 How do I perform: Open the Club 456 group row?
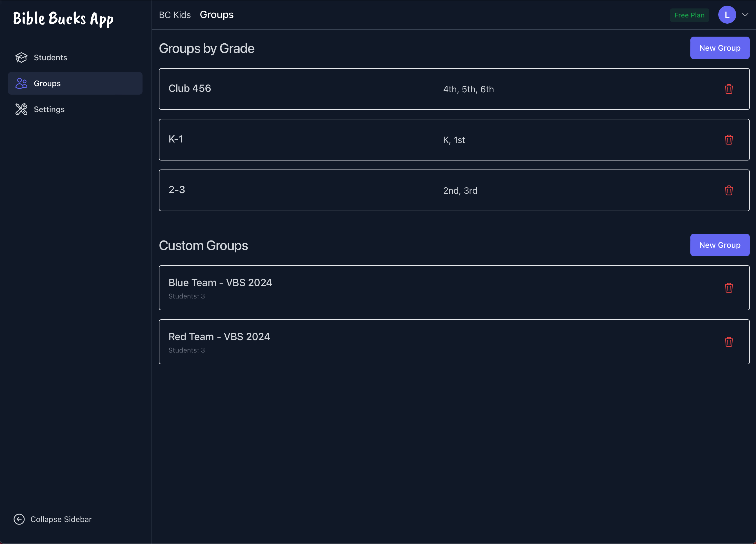tap(190, 88)
